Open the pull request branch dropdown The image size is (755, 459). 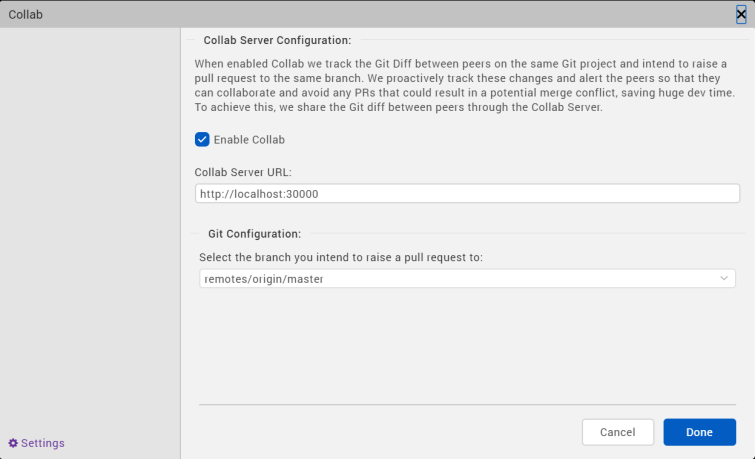point(467,279)
